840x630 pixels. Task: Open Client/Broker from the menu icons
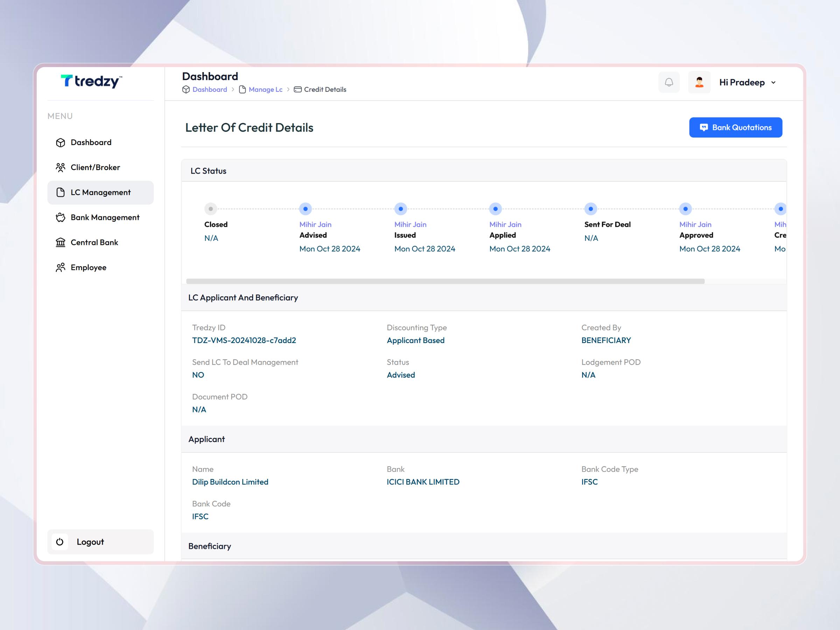[x=61, y=167]
